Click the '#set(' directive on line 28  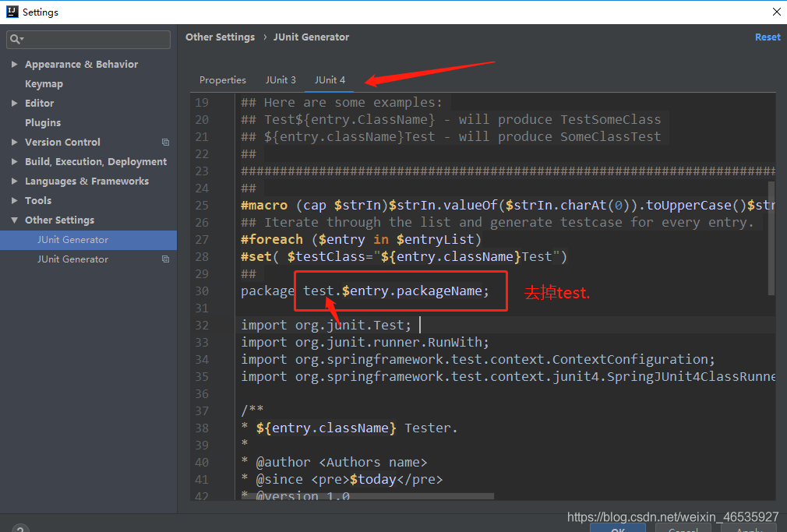tap(260, 256)
